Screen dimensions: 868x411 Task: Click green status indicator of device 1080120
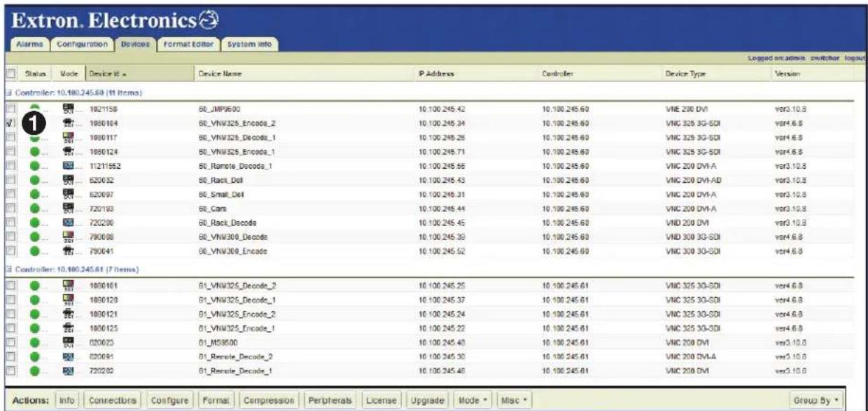click(35, 300)
